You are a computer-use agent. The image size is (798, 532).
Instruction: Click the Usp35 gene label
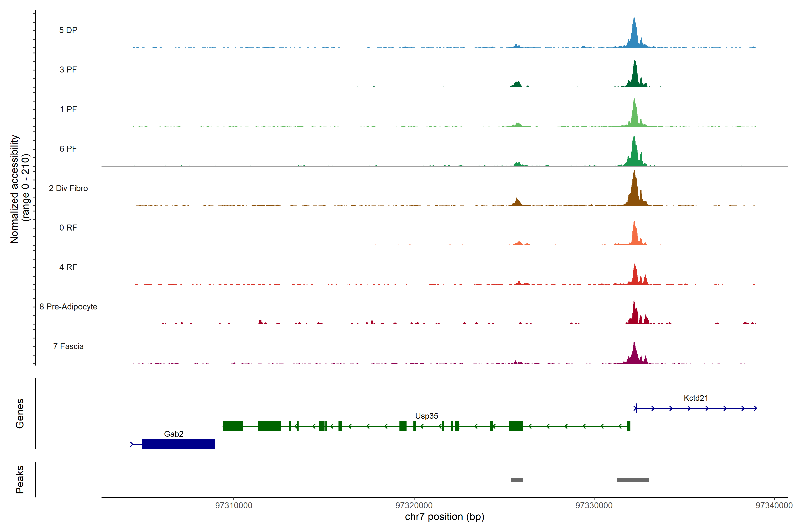coord(426,416)
